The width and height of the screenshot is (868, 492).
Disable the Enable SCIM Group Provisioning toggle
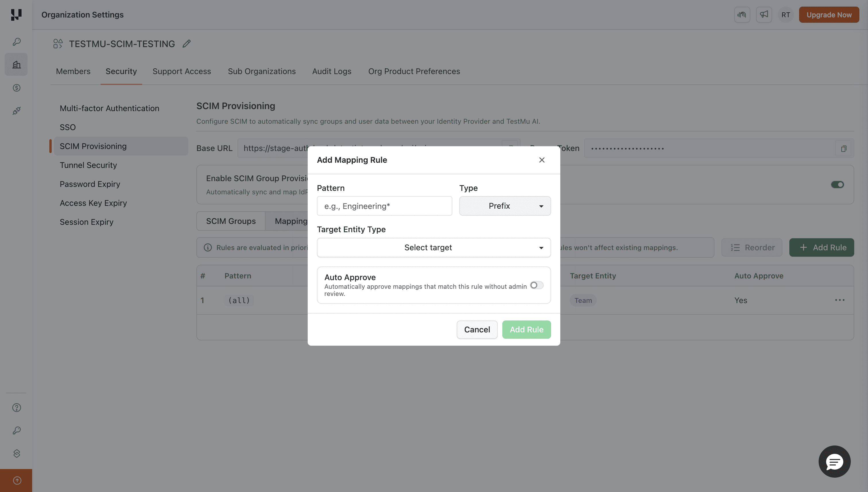[x=837, y=185]
